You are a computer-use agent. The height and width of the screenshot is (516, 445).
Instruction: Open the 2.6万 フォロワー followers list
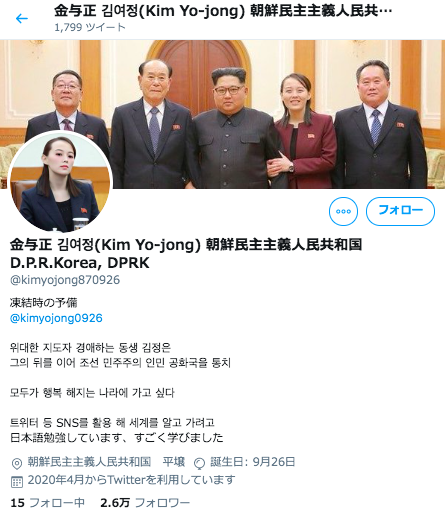(145, 503)
